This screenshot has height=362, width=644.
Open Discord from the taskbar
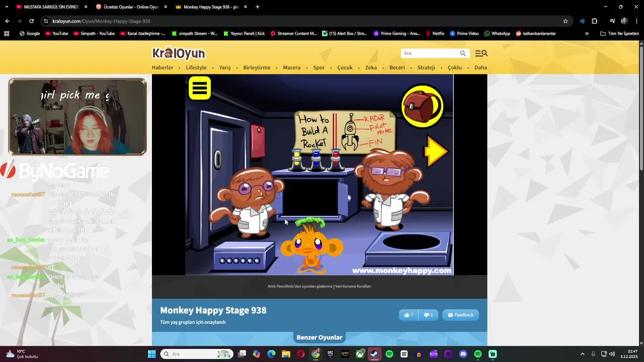coord(463,354)
